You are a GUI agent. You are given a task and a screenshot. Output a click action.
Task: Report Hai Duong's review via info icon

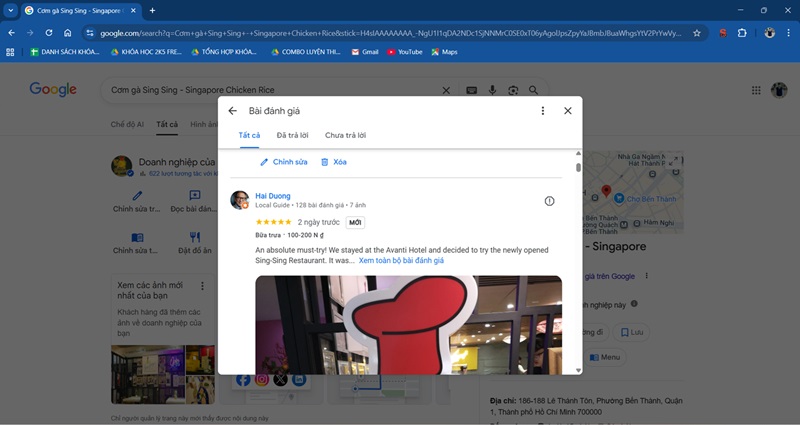[x=549, y=201]
